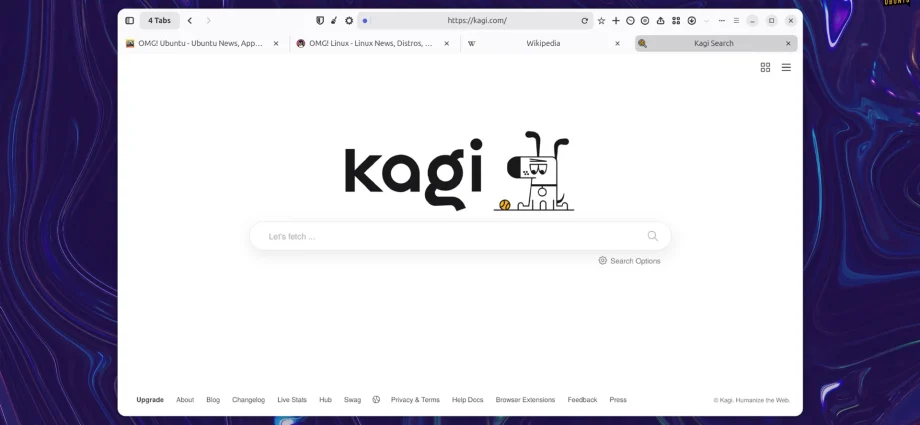Bookmark this page with the star icon
This screenshot has width=920, height=425.
(601, 21)
